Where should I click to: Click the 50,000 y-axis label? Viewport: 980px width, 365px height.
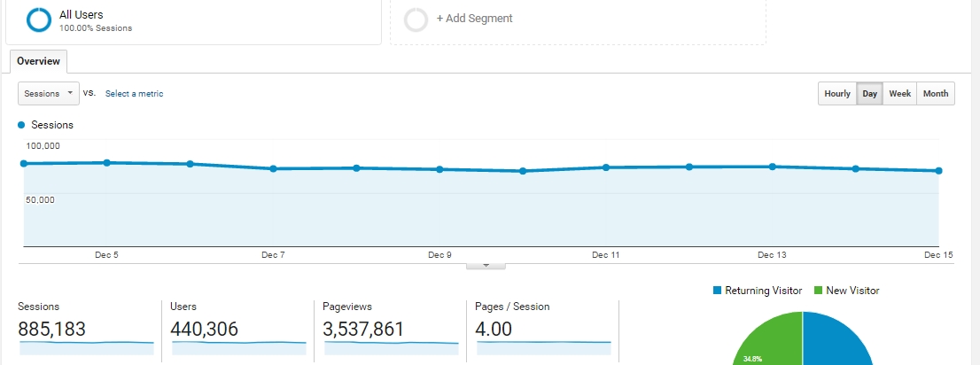40,200
